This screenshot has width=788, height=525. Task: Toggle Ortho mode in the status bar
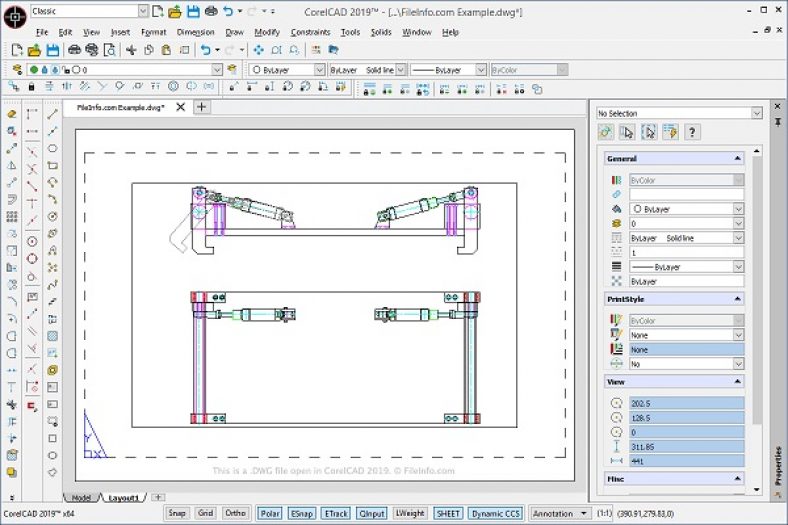pyautogui.click(x=235, y=513)
